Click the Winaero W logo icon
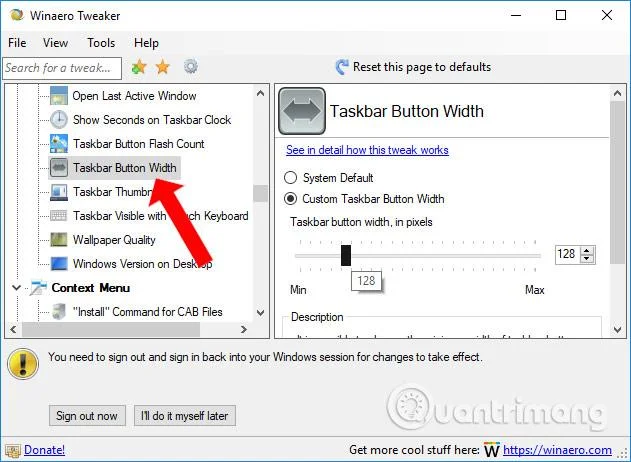The image size is (631, 462). (492, 450)
